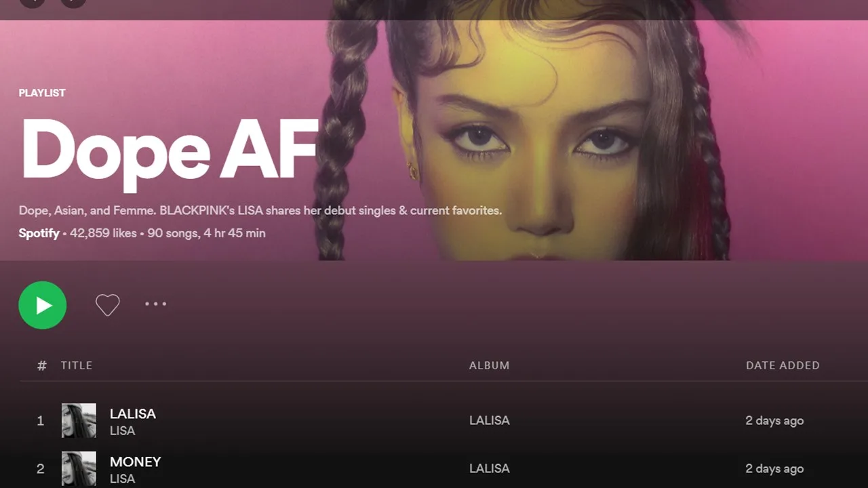
Task: Open LALISA album link for track 2
Action: (489, 469)
